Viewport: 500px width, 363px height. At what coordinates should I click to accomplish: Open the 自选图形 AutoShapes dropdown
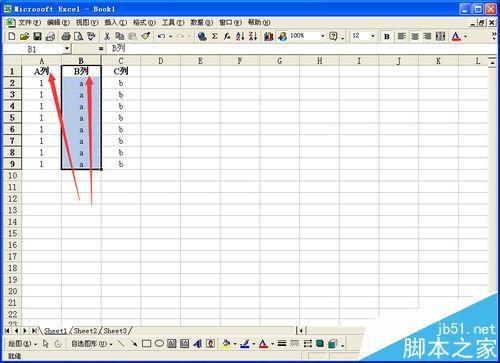92,343
